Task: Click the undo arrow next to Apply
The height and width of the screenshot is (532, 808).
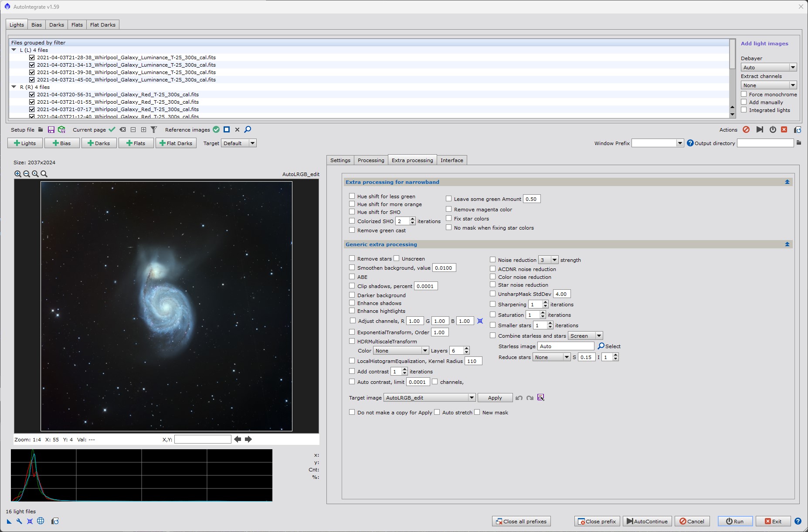Action: pos(519,398)
